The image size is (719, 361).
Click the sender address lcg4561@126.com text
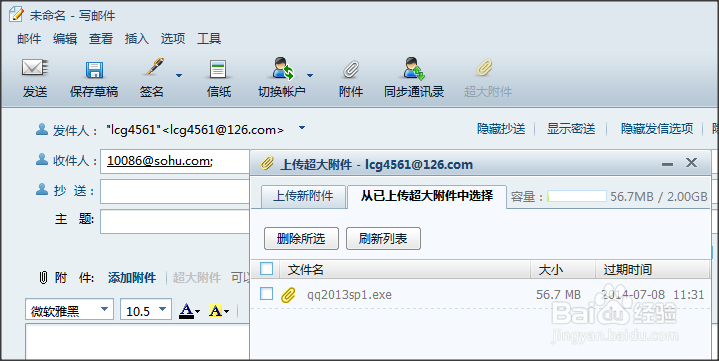(195, 130)
